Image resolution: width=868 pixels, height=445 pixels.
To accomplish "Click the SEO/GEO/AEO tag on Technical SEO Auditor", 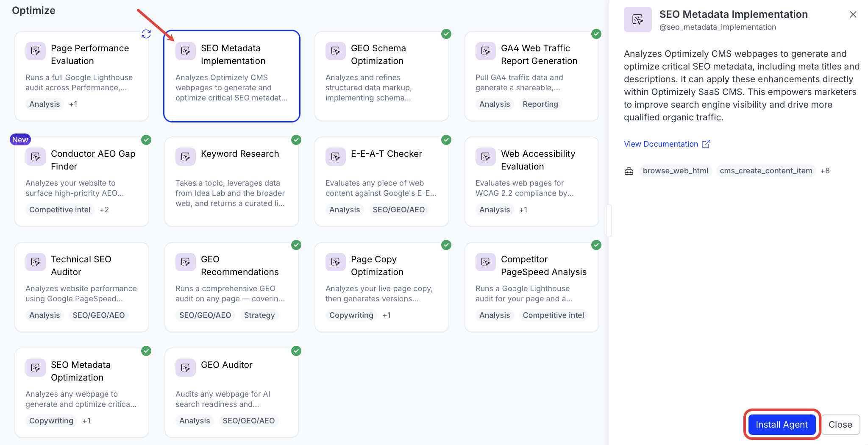I will point(99,315).
